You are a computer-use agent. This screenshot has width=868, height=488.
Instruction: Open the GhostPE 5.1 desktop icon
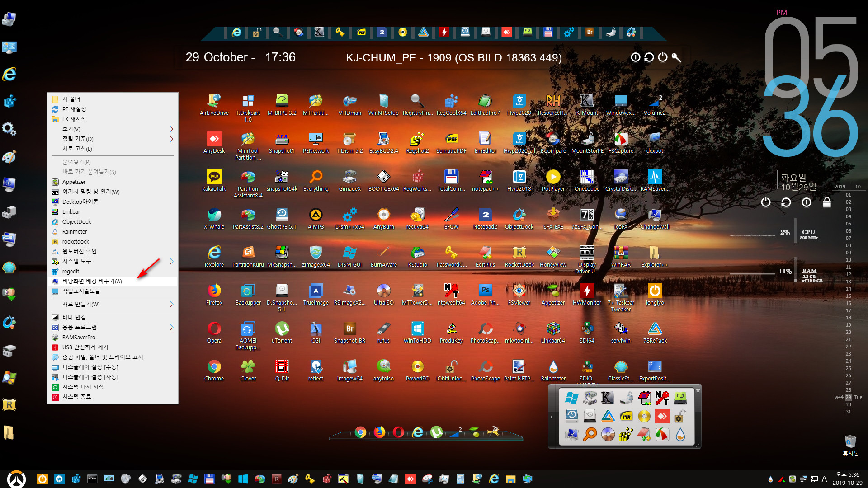point(282,219)
